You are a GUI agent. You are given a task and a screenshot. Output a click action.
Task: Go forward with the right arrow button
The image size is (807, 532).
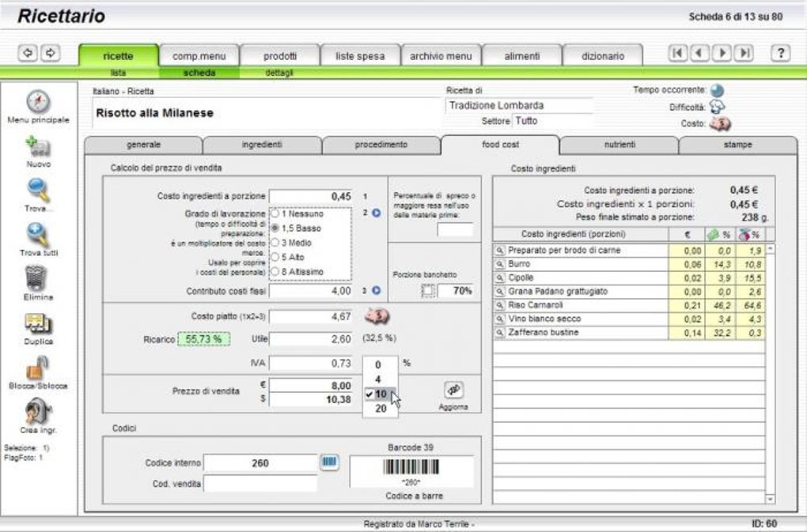click(51, 53)
